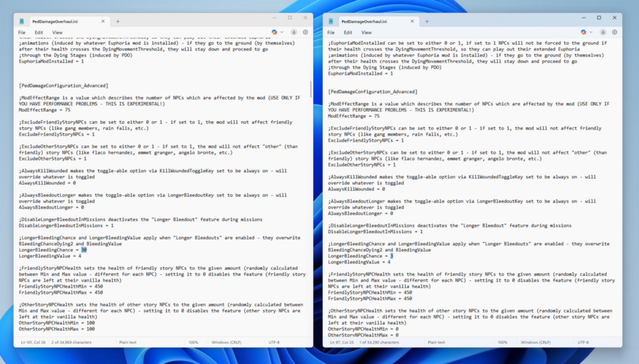
Task: Click '1 of 34,290 characters' in right status bar
Action: coord(380,342)
